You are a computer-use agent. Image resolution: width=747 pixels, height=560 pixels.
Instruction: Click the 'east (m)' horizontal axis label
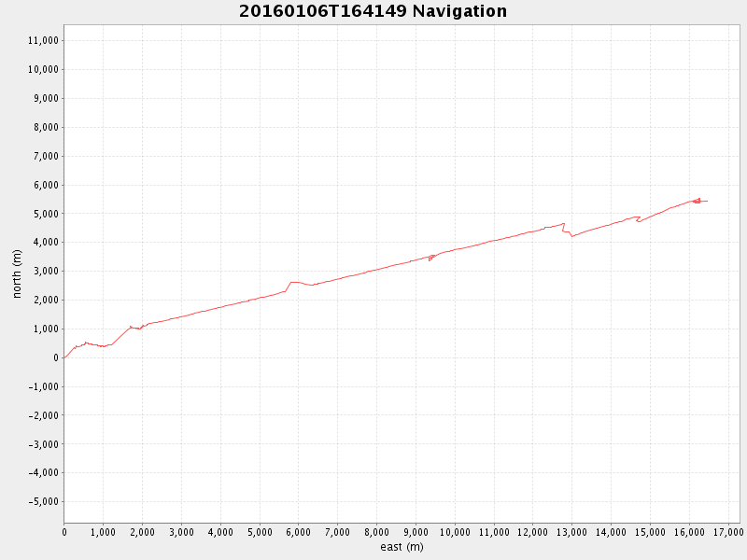pyautogui.click(x=402, y=547)
